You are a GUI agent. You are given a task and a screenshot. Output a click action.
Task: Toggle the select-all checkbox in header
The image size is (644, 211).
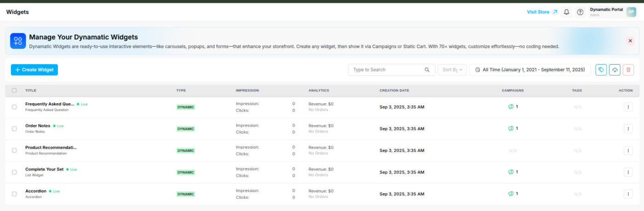[x=14, y=91]
